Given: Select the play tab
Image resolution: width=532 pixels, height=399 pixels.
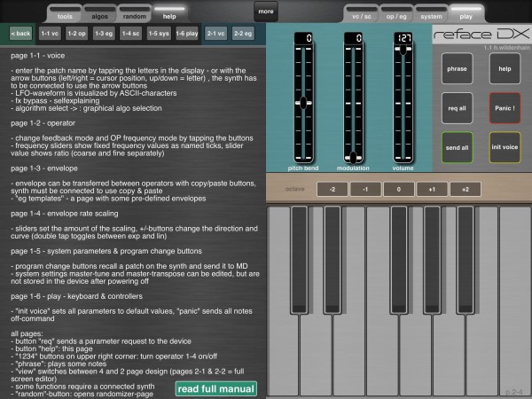Looking at the screenshot, I should pos(465,13).
